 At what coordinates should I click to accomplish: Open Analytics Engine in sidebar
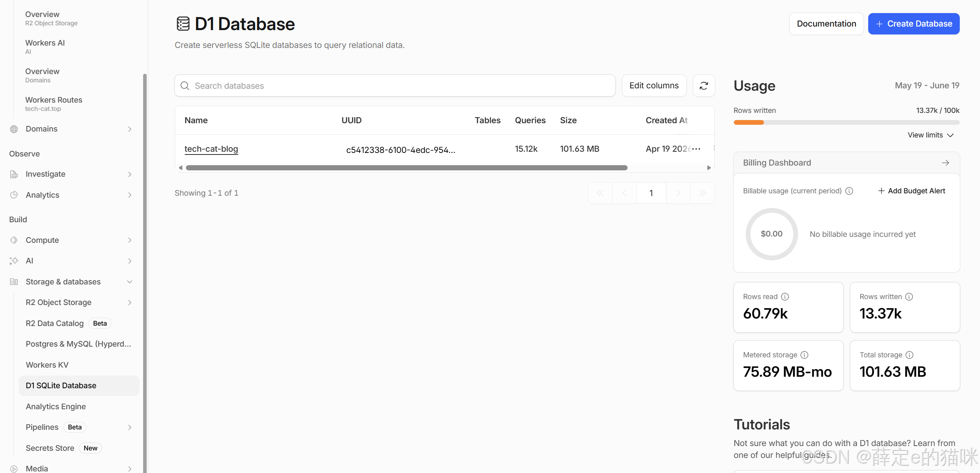[56, 406]
